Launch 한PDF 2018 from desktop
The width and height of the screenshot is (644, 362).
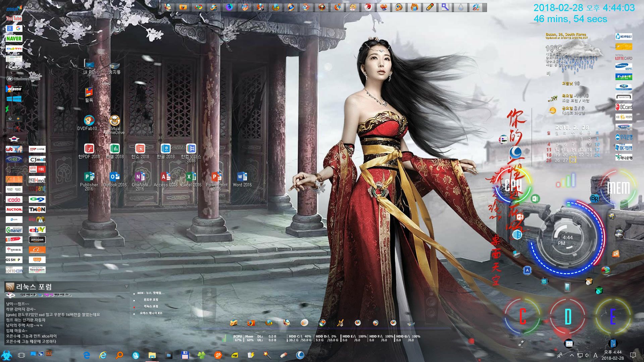[89, 151]
